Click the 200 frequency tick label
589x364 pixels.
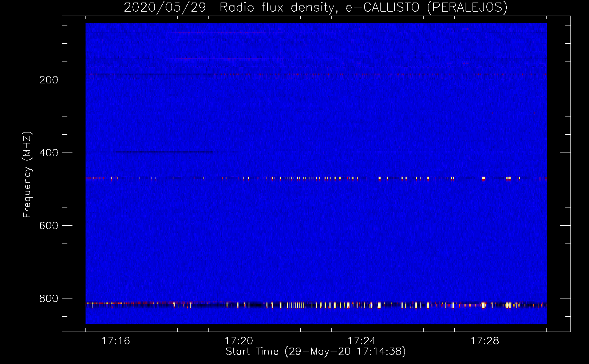pyautogui.click(x=49, y=80)
